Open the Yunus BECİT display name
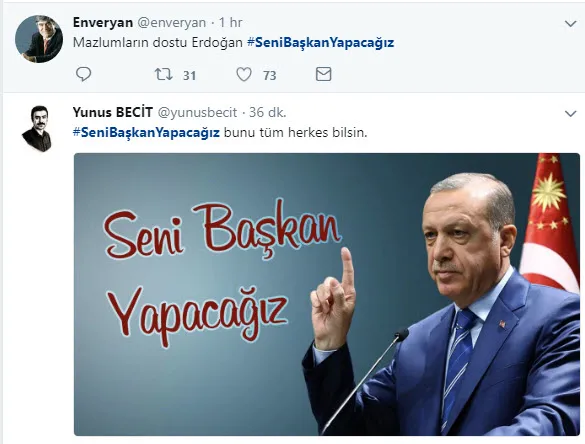Screen dimensions: 585x444 tap(113, 112)
